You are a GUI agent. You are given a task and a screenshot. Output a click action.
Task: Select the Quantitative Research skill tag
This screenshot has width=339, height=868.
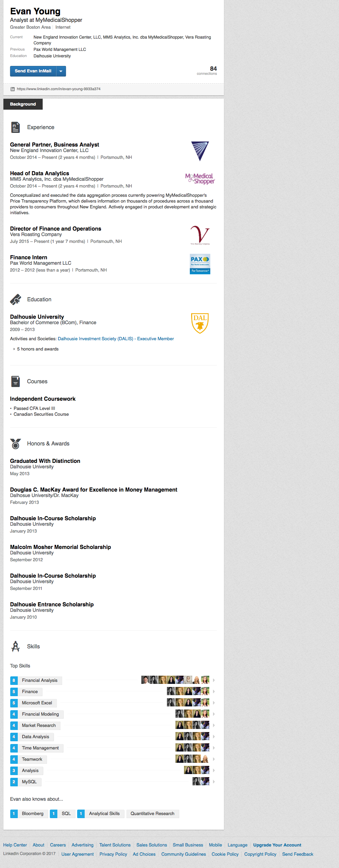pyautogui.click(x=152, y=813)
